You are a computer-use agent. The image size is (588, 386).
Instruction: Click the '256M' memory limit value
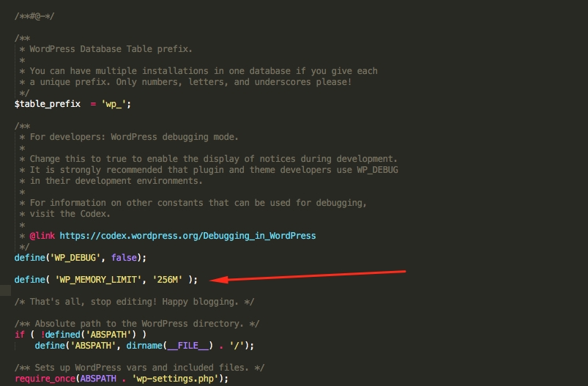tap(167, 279)
